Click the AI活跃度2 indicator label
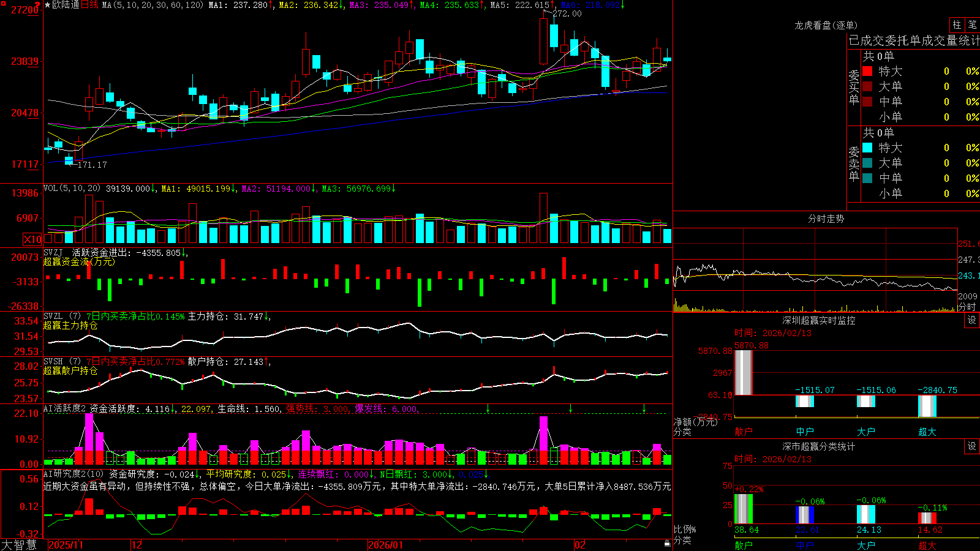Viewport: 980px width, 551px height. tap(65, 408)
